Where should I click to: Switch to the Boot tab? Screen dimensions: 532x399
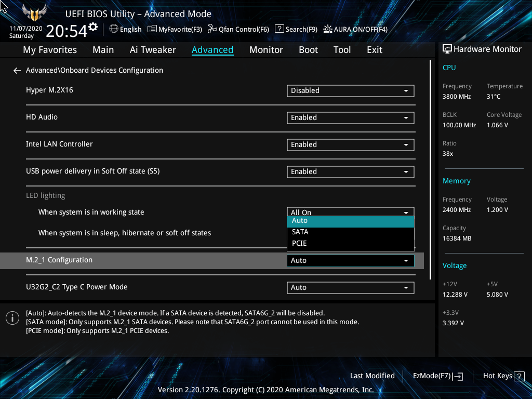tap(308, 50)
